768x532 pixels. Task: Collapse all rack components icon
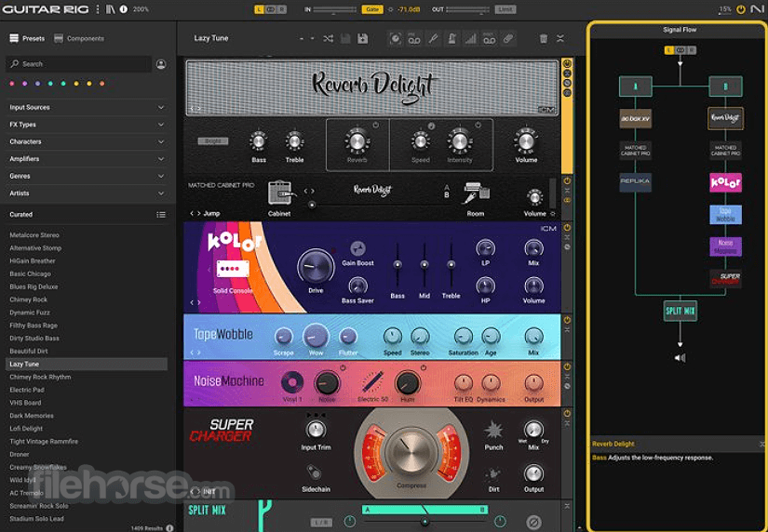(560, 39)
